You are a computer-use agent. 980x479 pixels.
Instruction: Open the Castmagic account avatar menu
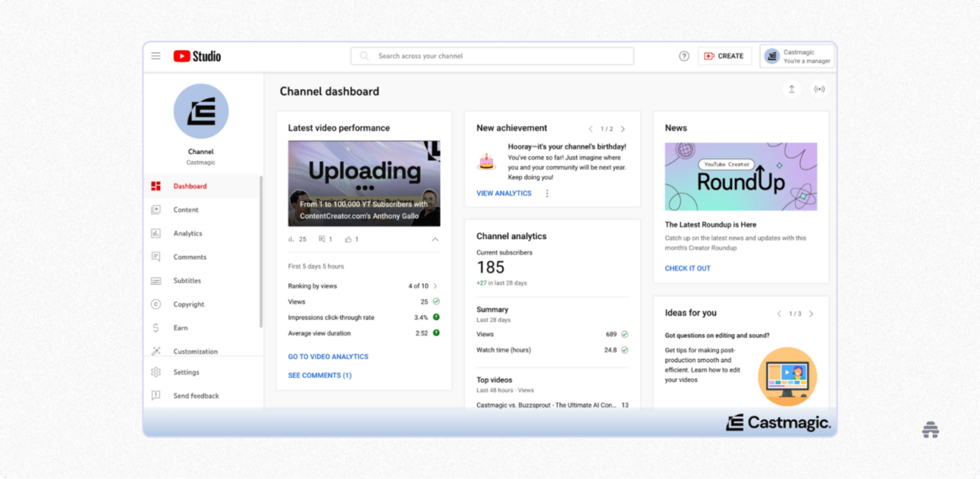[772, 56]
